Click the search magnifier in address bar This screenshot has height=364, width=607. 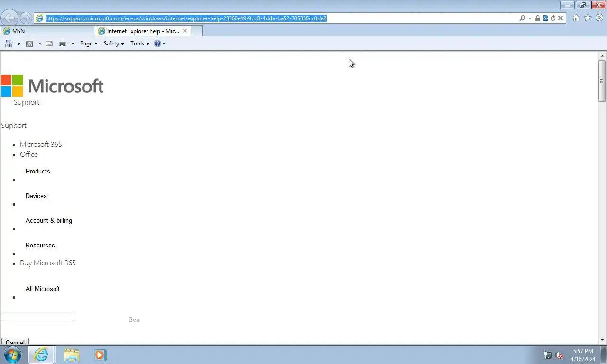coord(522,18)
